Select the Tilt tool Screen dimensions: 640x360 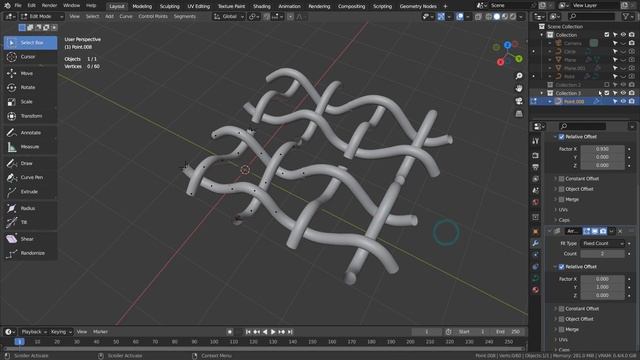(x=30, y=222)
